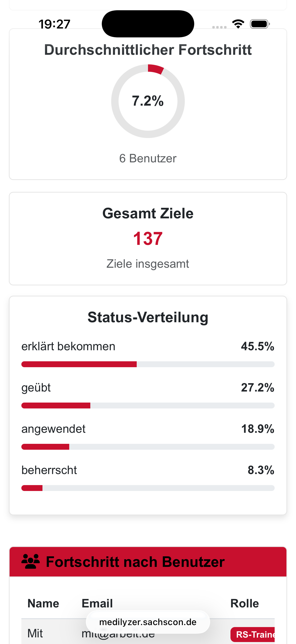Image resolution: width=296 pixels, height=644 pixels.
Task: Tap the 7.2% average progress value
Action: pyautogui.click(x=148, y=101)
